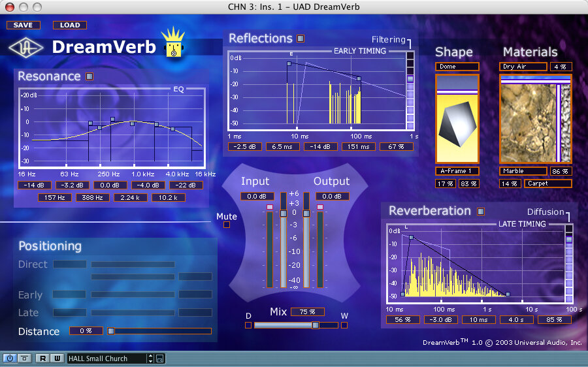Click the icon right of power button
Screen dimensions: 588x367
coord(24,358)
